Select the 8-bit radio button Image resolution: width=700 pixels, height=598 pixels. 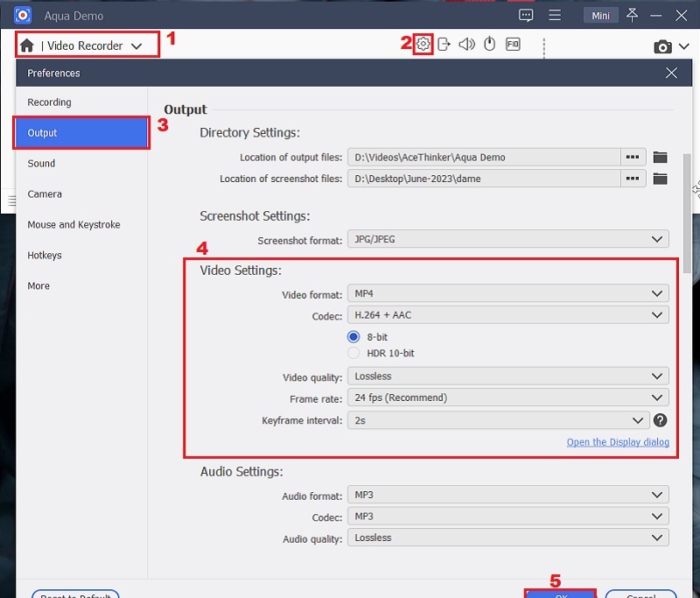[353, 337]
